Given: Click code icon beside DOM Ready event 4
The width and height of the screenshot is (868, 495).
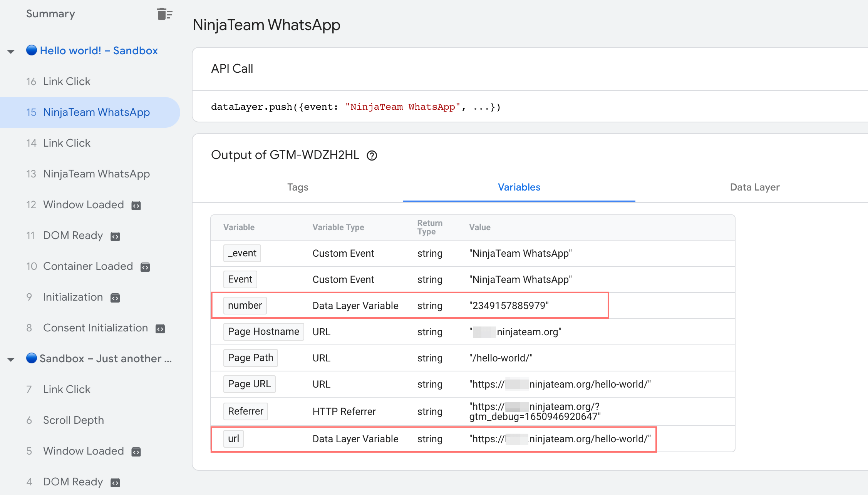Looking at the screenshot, I should pos(115,483).
